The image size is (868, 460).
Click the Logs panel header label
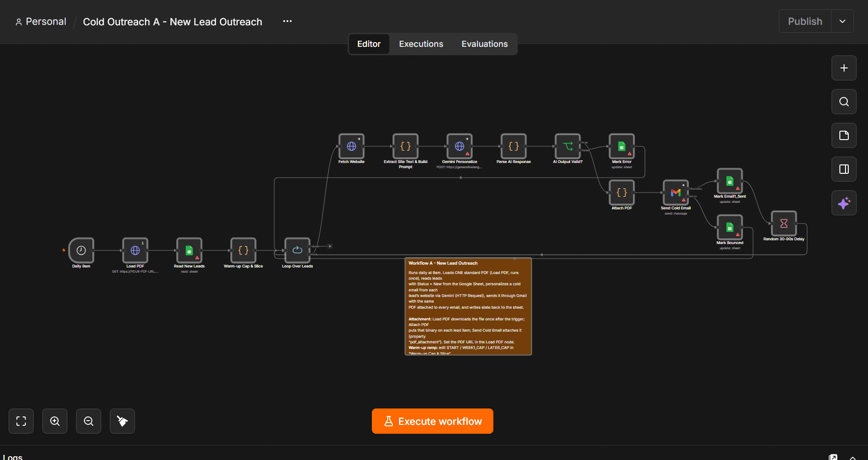(x=13, y=457)
